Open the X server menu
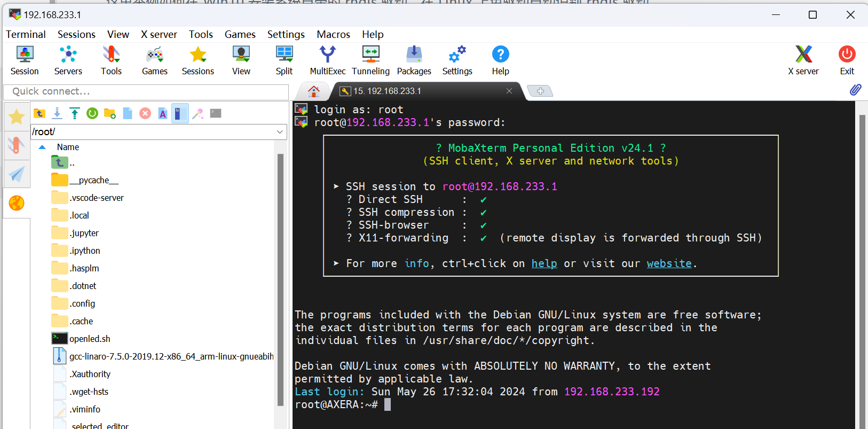 point(159,34)
